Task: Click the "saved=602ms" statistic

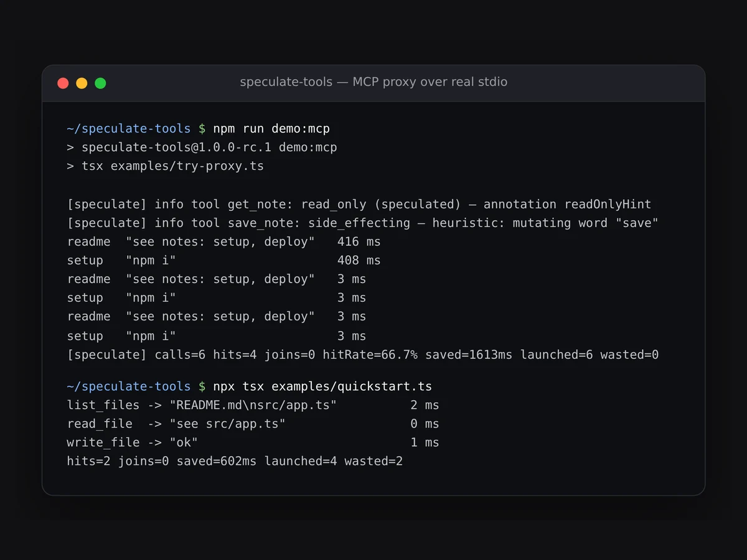Action: pos(217,461)
